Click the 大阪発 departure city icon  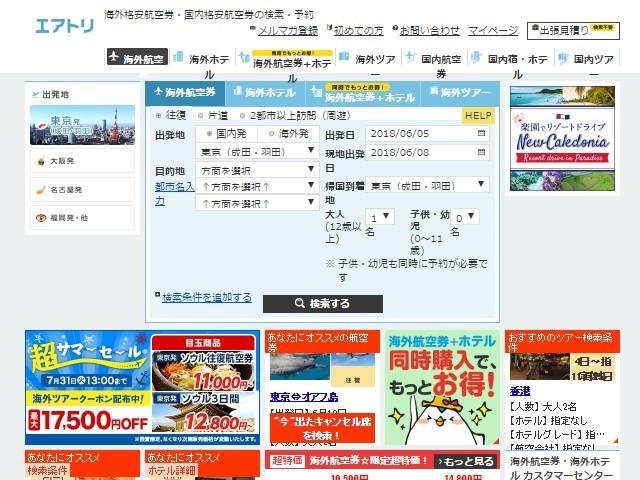pos(40,159)
